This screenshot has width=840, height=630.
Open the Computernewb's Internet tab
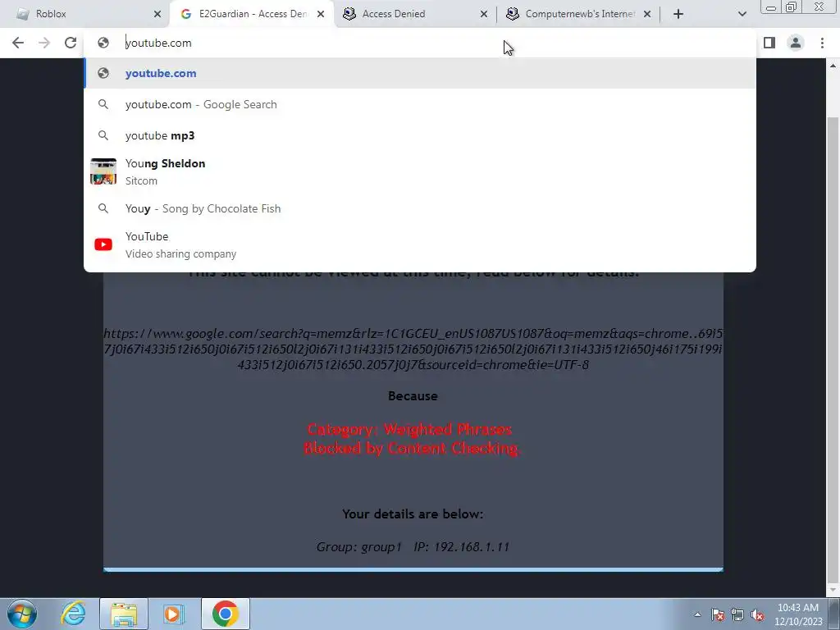[x=578, y=14]
